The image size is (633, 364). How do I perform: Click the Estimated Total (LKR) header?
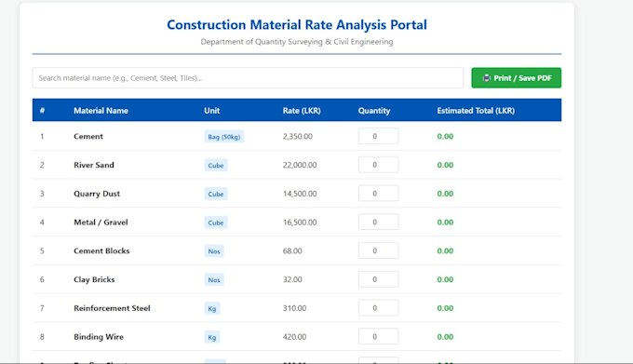click(x=476, y=111)
